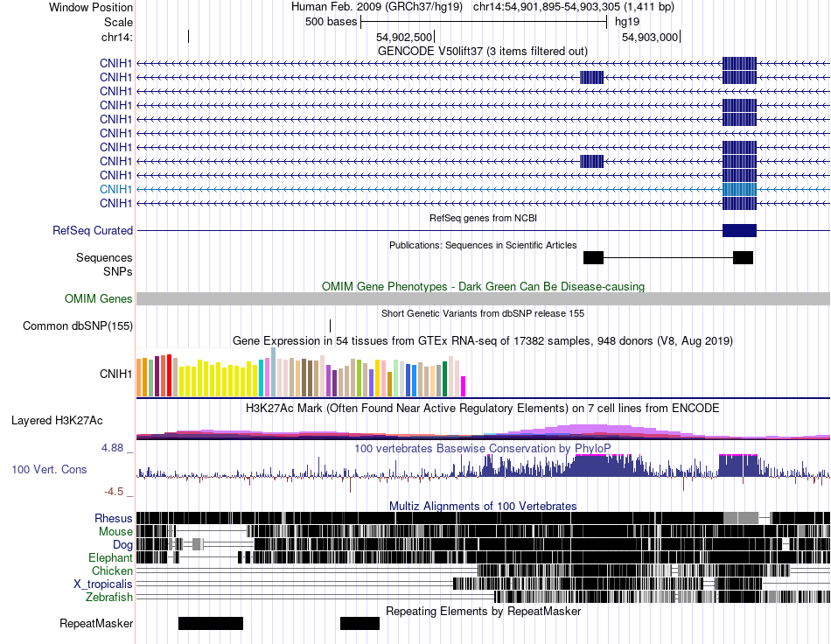The width and height of the screenshot is (831, 644).
Task: Click the RefSeq Curated track label
Action: pyautogui.click(x=92, y=231)
